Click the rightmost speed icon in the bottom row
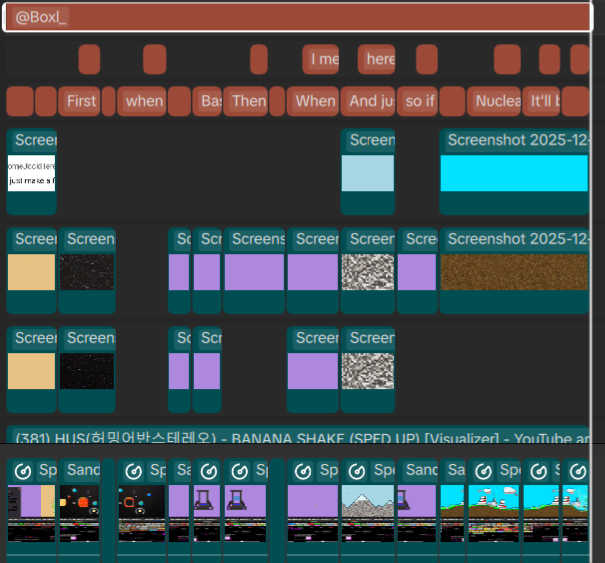Screen dimensions: 605x563 coord(576,471)
